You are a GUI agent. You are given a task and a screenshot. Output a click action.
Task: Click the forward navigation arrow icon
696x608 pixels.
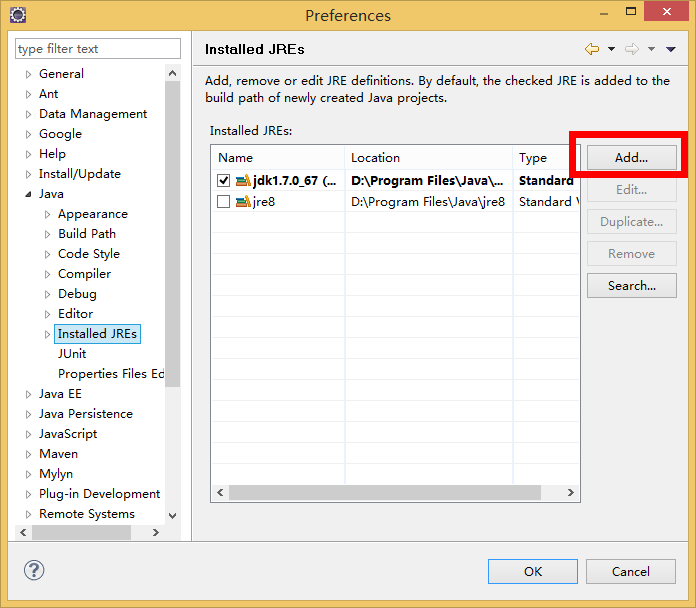[632, 49]
